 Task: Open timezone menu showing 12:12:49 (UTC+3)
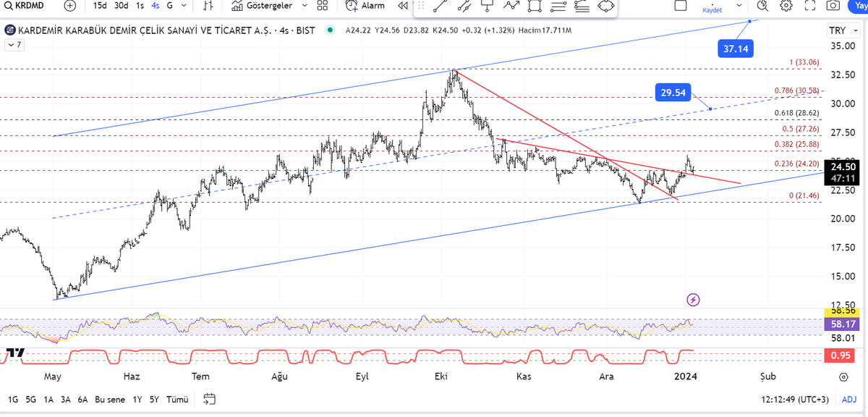pos(794,400)
